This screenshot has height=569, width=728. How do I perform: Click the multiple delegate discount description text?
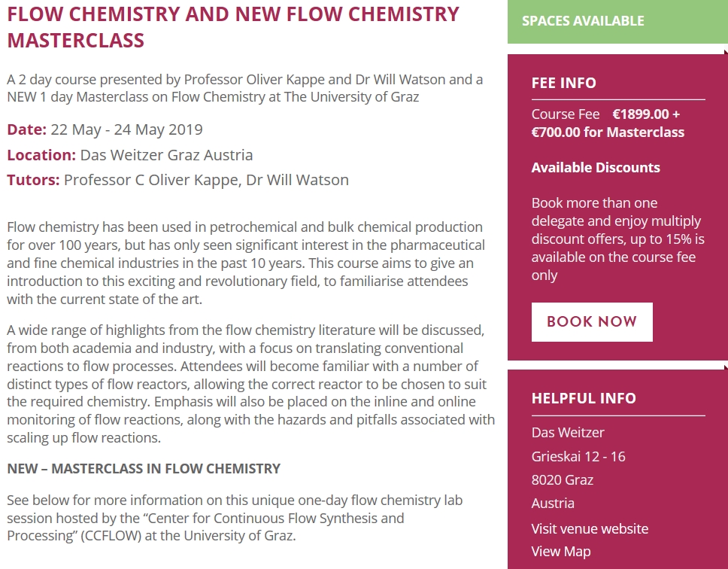(x=618, y=239)
